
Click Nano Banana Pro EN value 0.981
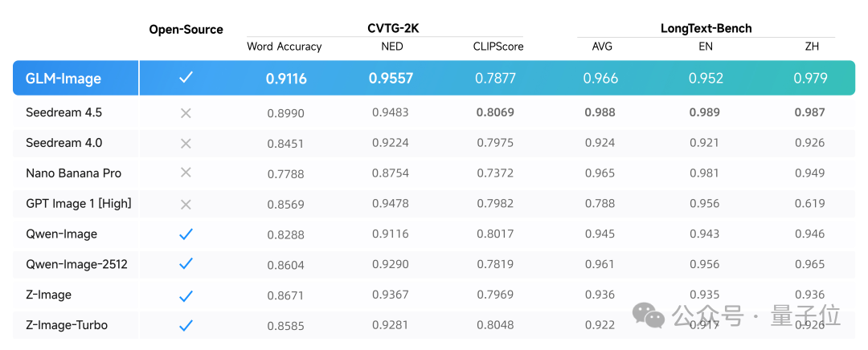(x=705, y=173)
